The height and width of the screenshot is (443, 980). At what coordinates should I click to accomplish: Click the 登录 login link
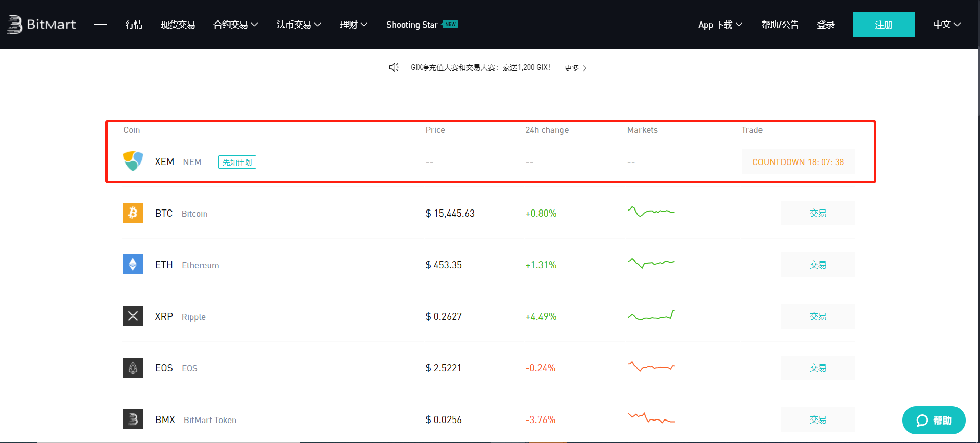[x=826, y=25]
